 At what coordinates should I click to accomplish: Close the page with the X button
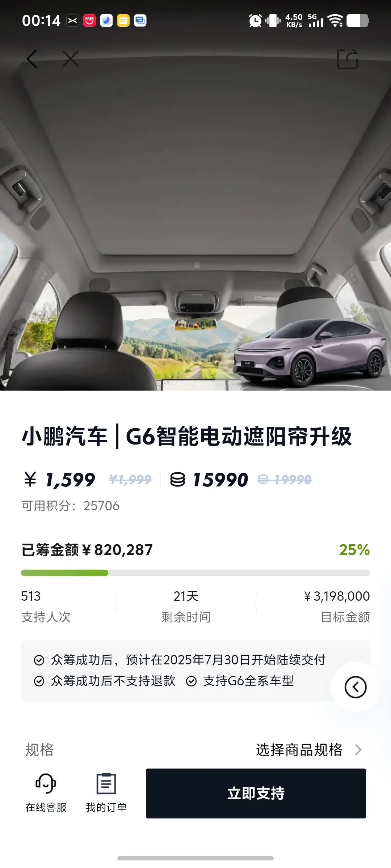pyautogui.click(x=71, y=59)
